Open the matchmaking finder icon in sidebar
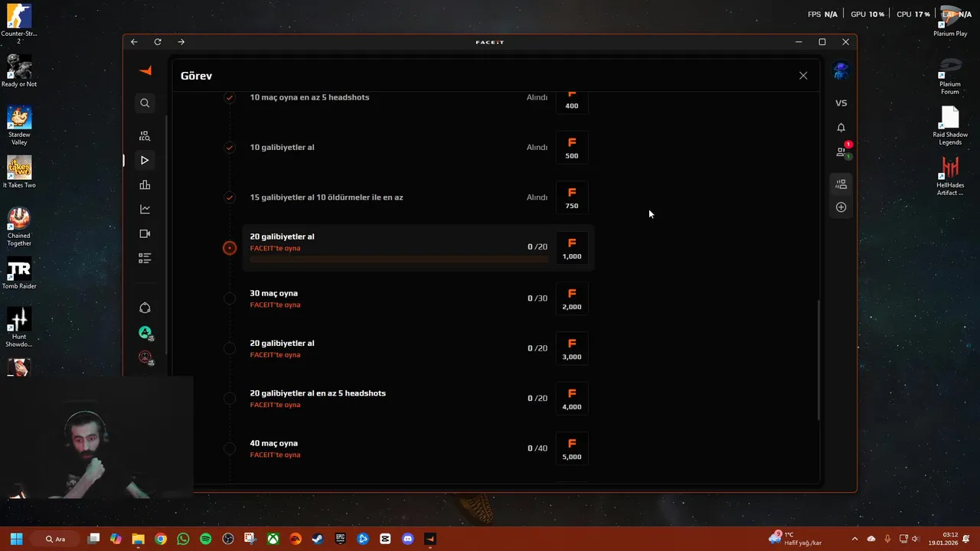Image resolution: width=980 pixels, height=551 pixels. click(x=145, y=135)
